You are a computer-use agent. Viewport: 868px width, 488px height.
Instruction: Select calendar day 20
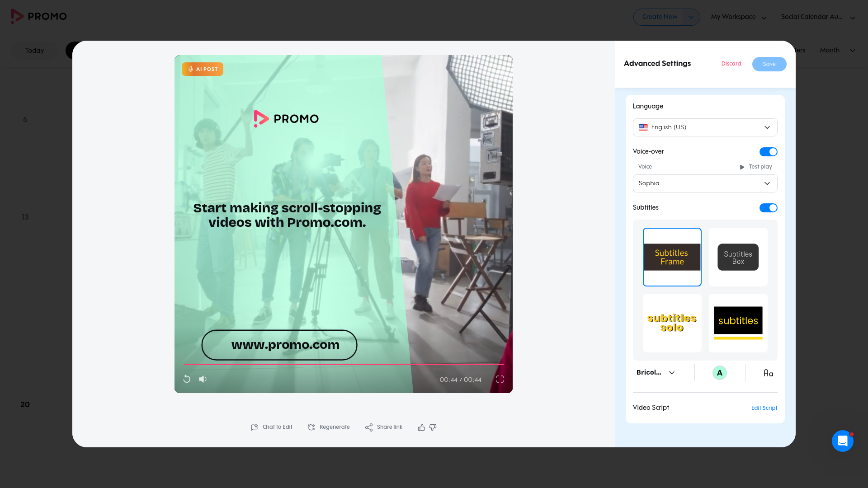(25, 404)
